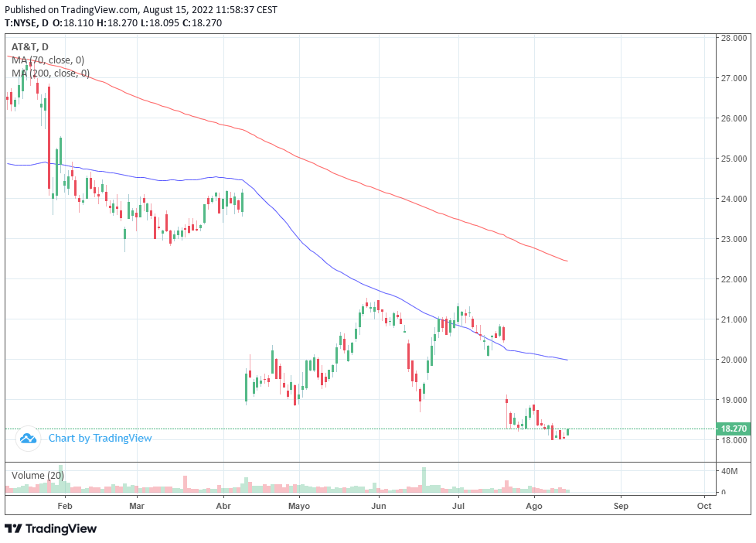Open the Chart by TradingView link
This screenshot has width=756, height=543.
(x=100, y=439)
